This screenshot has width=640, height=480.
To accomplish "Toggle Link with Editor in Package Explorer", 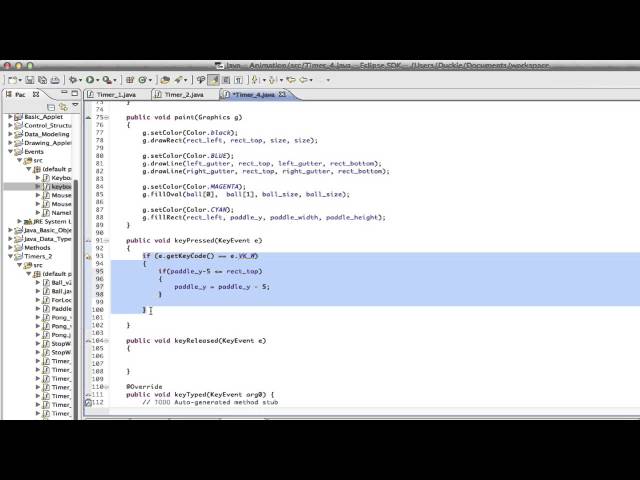I will click(x=63, y=107).
